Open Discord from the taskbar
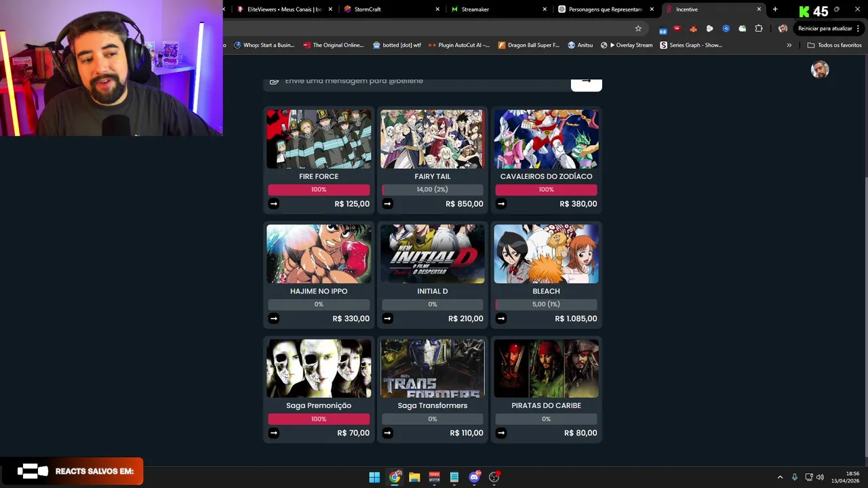 click(x=474, y=477)
